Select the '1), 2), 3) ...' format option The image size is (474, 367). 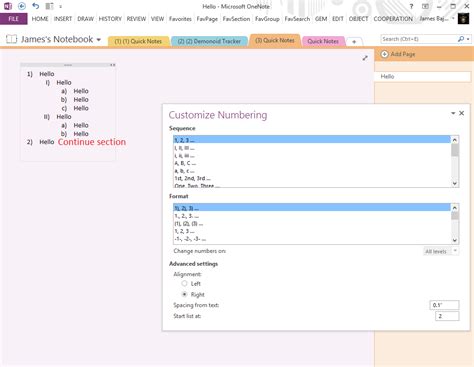pos(312,208)
